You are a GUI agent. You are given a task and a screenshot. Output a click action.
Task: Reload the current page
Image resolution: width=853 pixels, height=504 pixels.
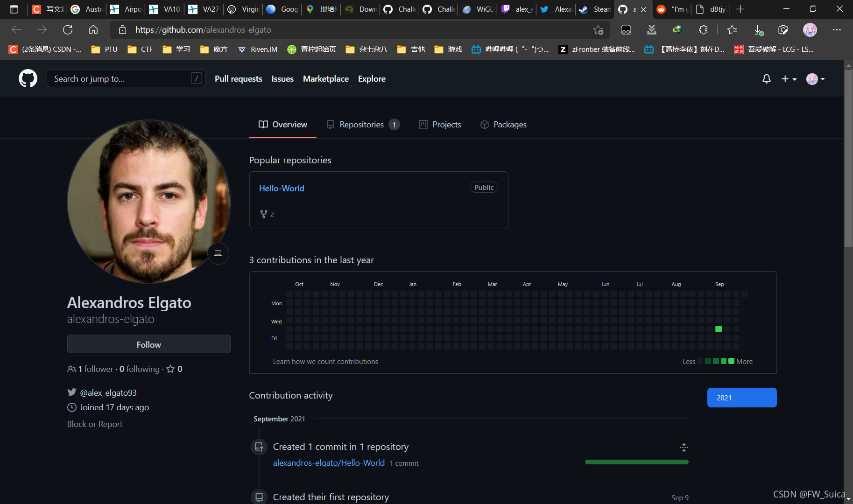tap(68, 30)
